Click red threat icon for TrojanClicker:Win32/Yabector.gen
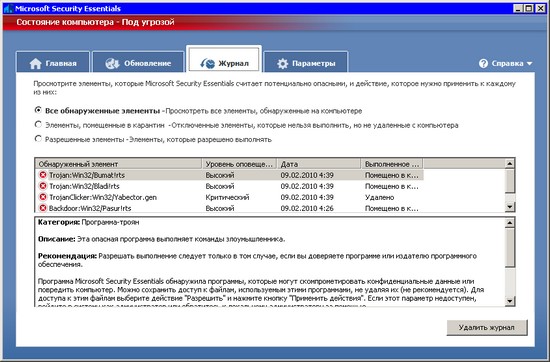Viewport: 550px width, 362px height. coord(43,197)
